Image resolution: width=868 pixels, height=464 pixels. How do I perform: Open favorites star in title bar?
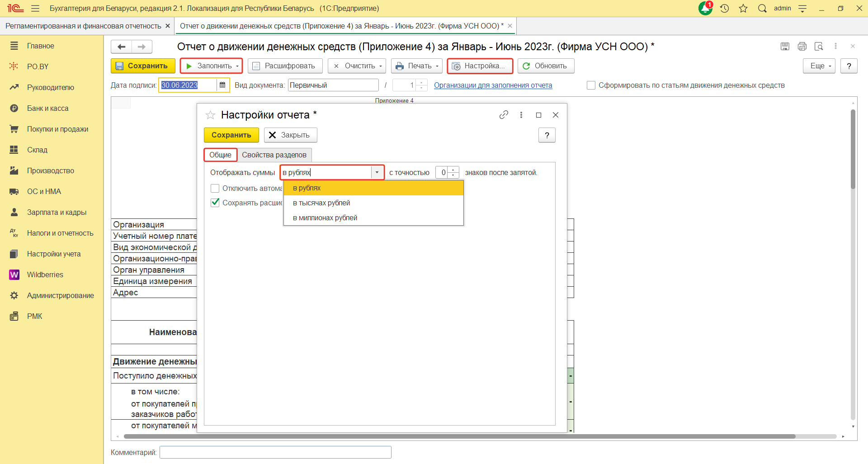[x=743, y=8]
